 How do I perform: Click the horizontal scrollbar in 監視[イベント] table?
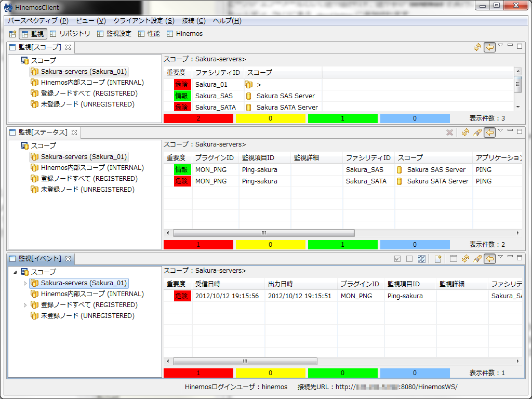point(245,362)
